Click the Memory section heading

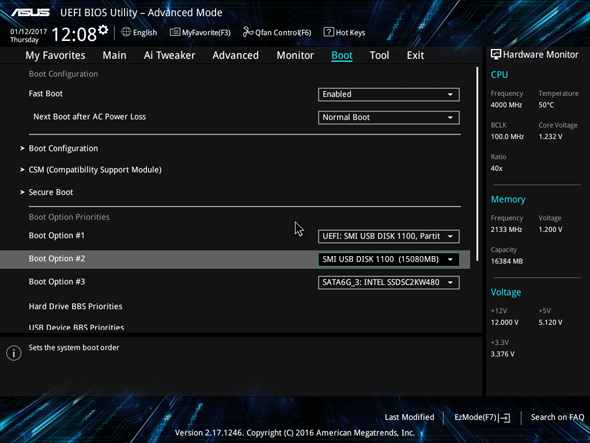tap(508, 199)
